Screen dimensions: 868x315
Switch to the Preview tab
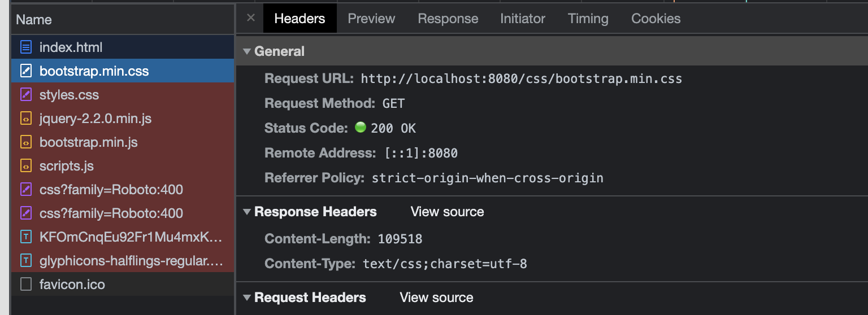[371, 19]
